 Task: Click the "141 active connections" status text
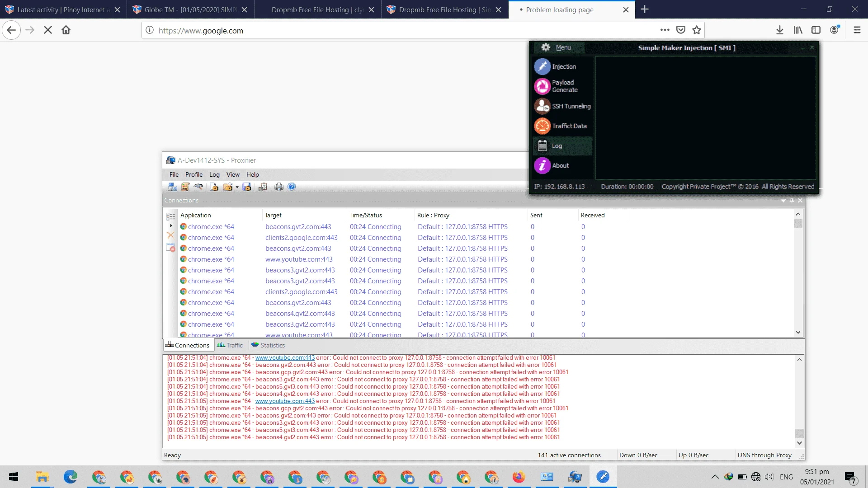tap(569, 455)
